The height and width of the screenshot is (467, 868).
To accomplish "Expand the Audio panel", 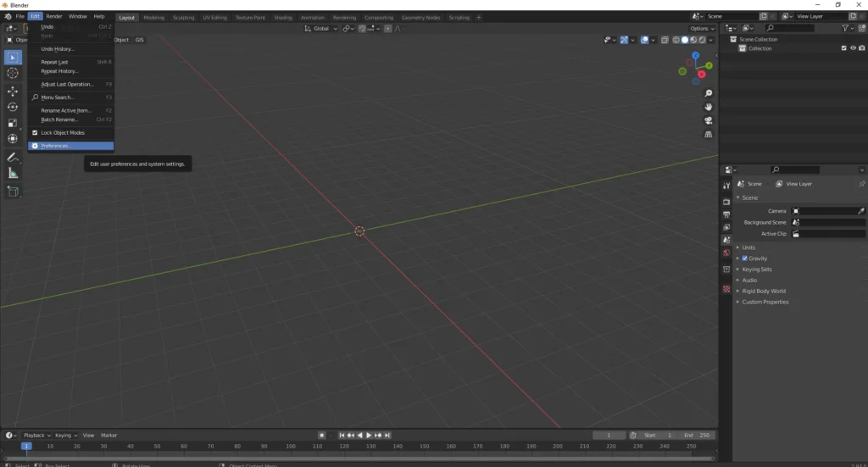I will pyautogui.click(x=749, y=280).
